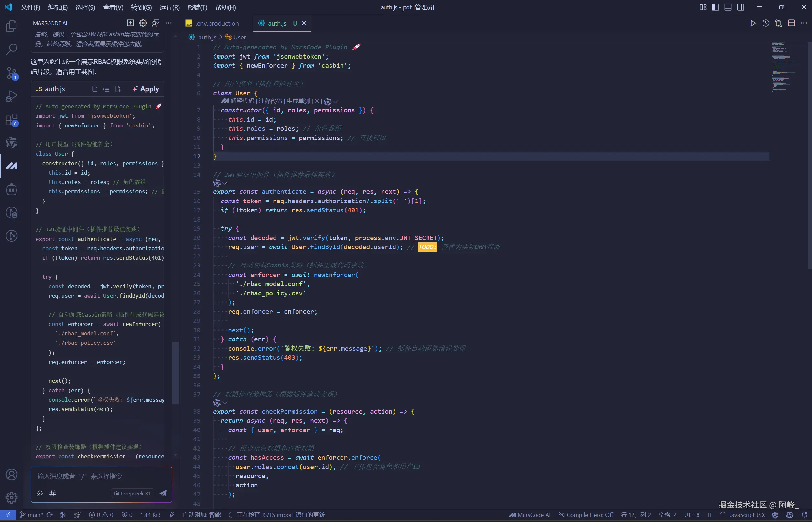The image size is (812, 522).
Task: Open Run and Debug view
Action: (12, 96)
